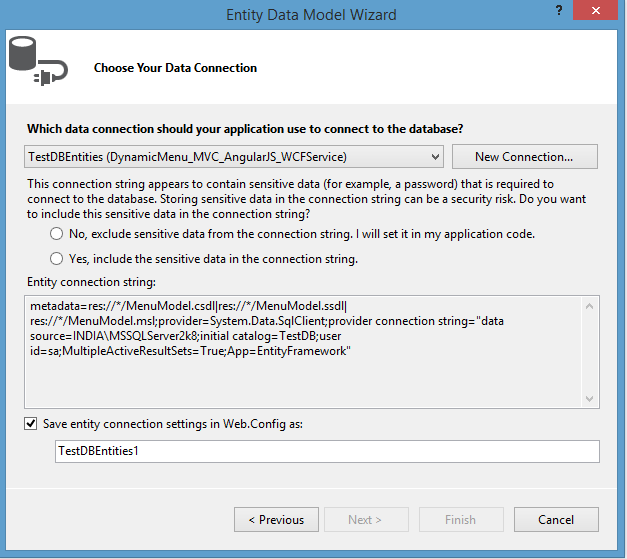This screenshot has height=559, width=627.
Task: Select 'Yes, include the sensitive data' option
Action: [57, 259]
